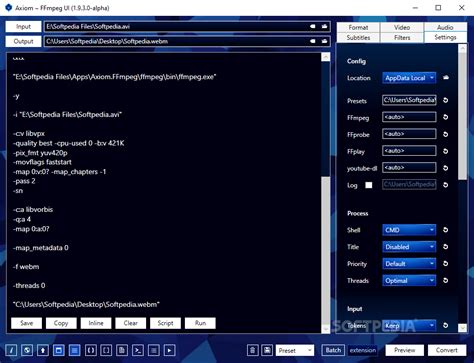Delete preset with the trash can icon
The height and width of the screenshot is (363, 474).
tap(253, 350)
